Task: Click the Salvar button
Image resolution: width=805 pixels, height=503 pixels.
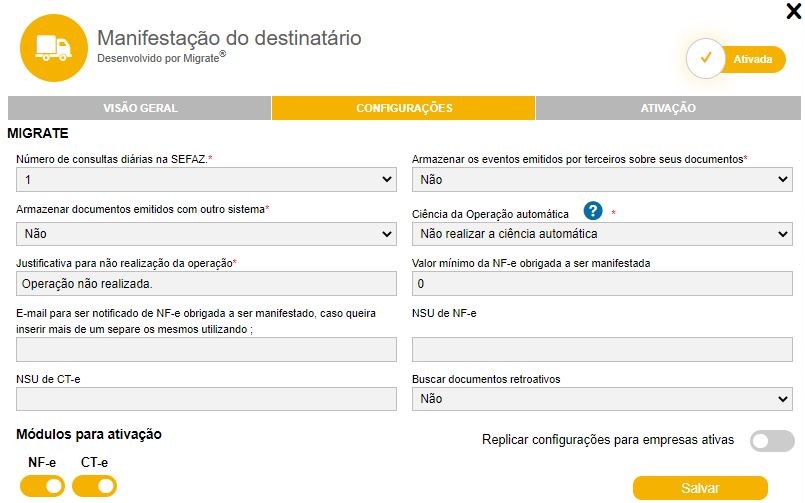Action: coord(700,488)
